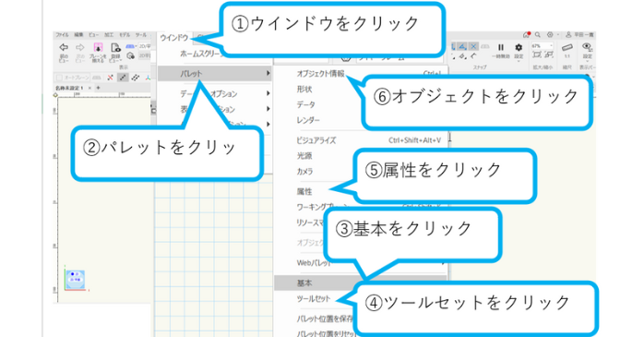Image resolution: width=644 pixels, height=337 pixels.
Task: Open the eye visibility settings icon
Action: (x=587, y=47)
